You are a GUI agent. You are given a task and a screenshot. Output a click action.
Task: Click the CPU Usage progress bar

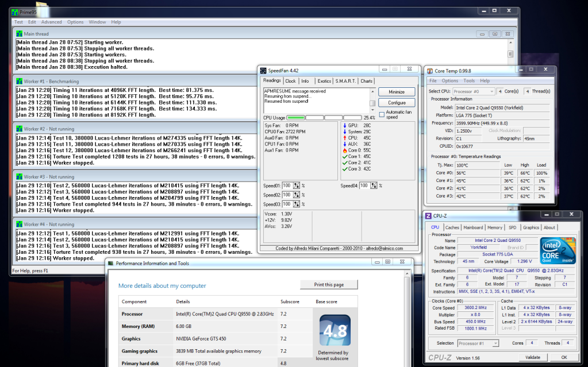(x=324, y=118)
